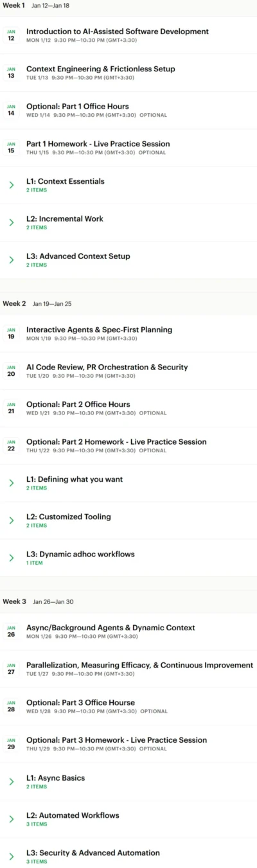
Task: Open AI Code Review, PR Orchestration & Security
Action: pyautogui.click(x=107, y=367)
